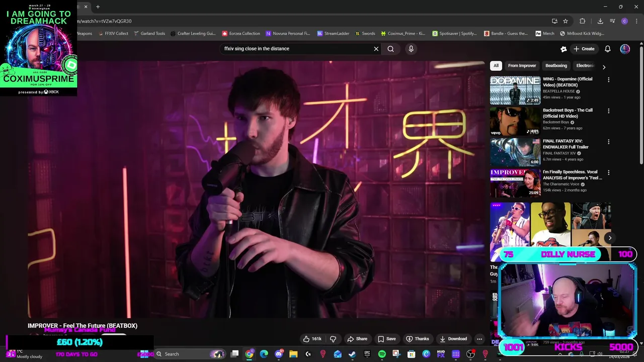Start voice search with the microphone icon
Image resolution: width=644 pixels, height=362 pixels.
pos(411,49)
